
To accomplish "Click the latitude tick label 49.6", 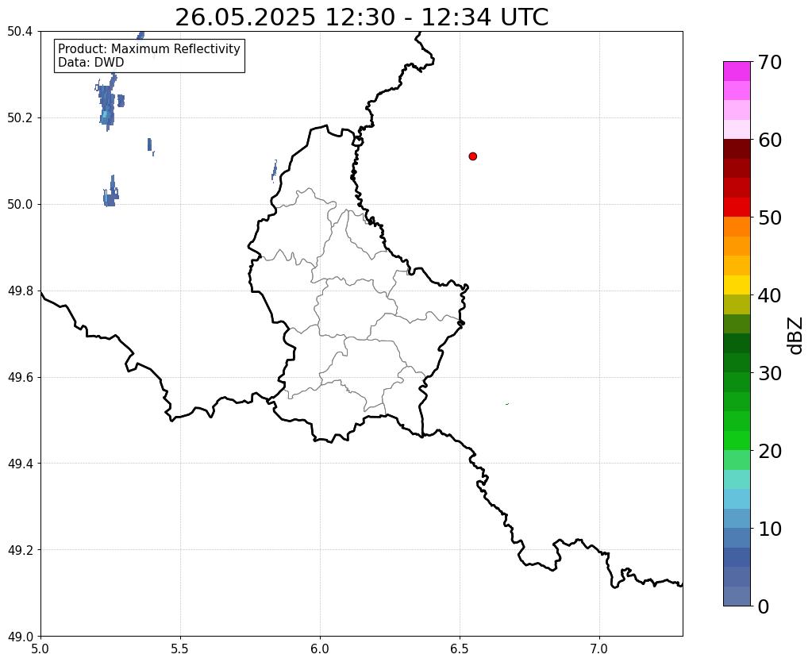I will (x=20, y=378).
